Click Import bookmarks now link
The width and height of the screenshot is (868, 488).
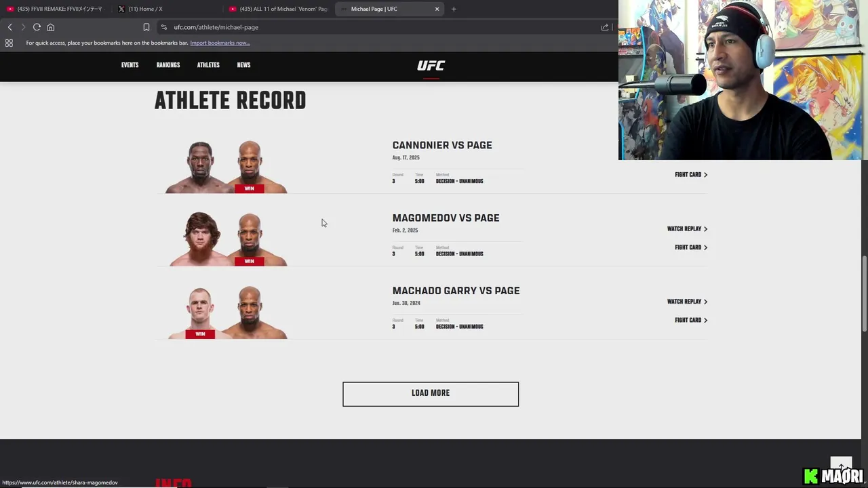tap(220, 43)
